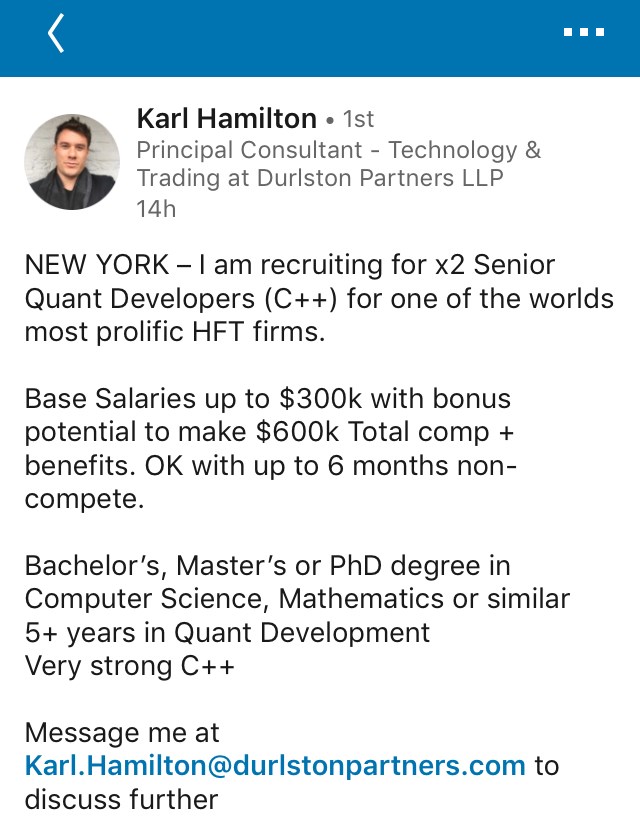The image size is (640, 827).
Task: Click the Karl Hamilton name link
Action: point(226,119)
